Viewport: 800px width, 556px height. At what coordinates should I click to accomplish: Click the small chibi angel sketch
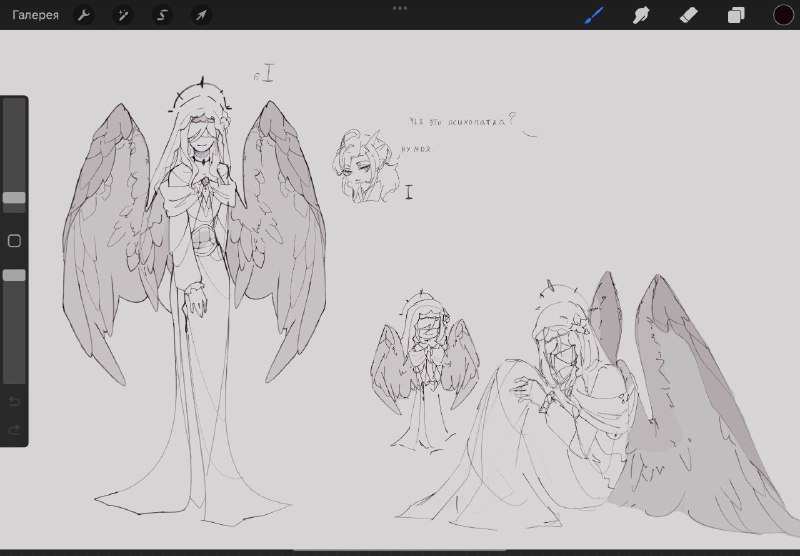pyautogui.click(x=424, y=371)
